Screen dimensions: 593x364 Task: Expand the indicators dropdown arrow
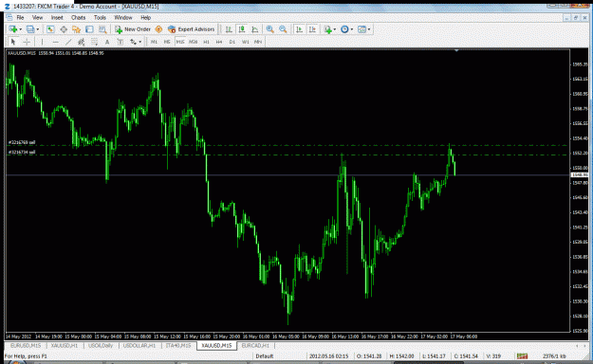tap(335, 29)
